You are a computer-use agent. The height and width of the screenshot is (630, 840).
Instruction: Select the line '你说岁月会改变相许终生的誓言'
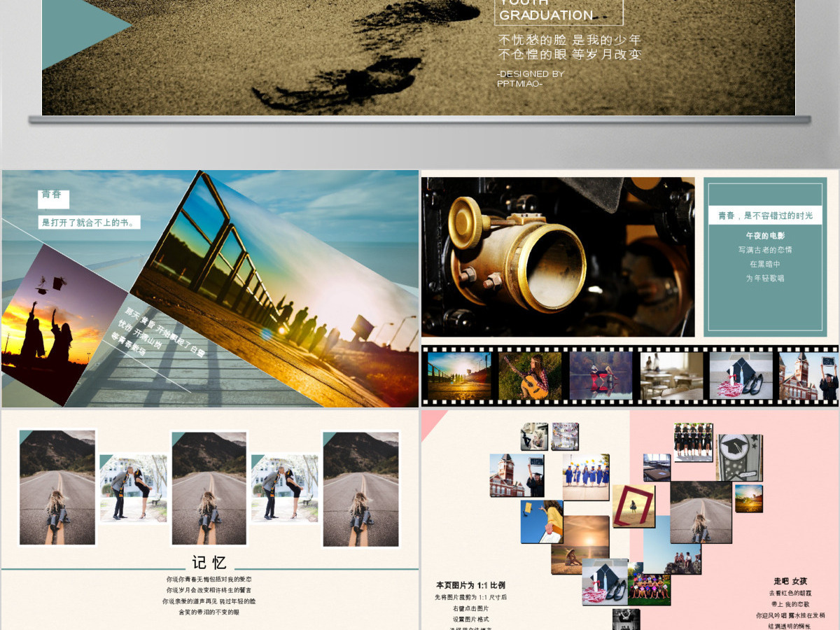pos(209,590)
